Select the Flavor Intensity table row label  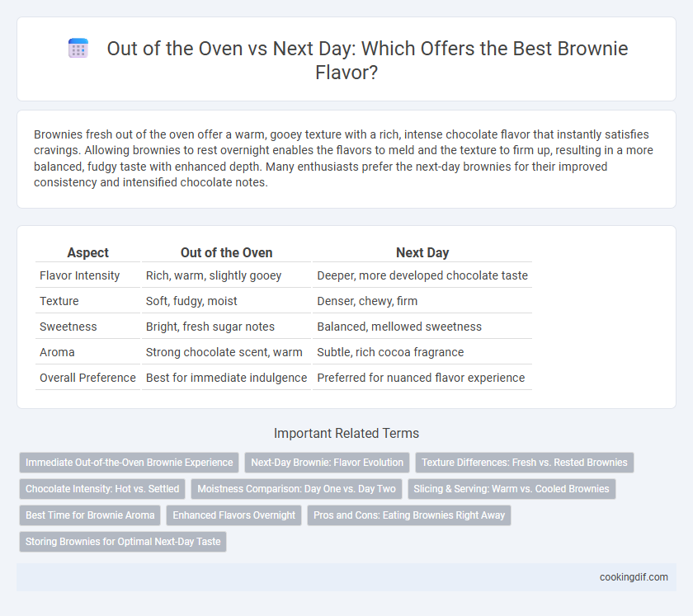click(x=79, y=275)
